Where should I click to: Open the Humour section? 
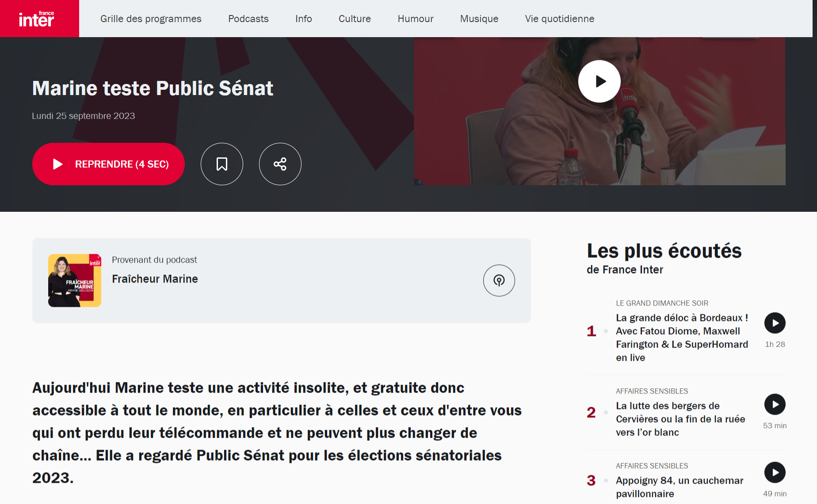click(x=416, y=19)
